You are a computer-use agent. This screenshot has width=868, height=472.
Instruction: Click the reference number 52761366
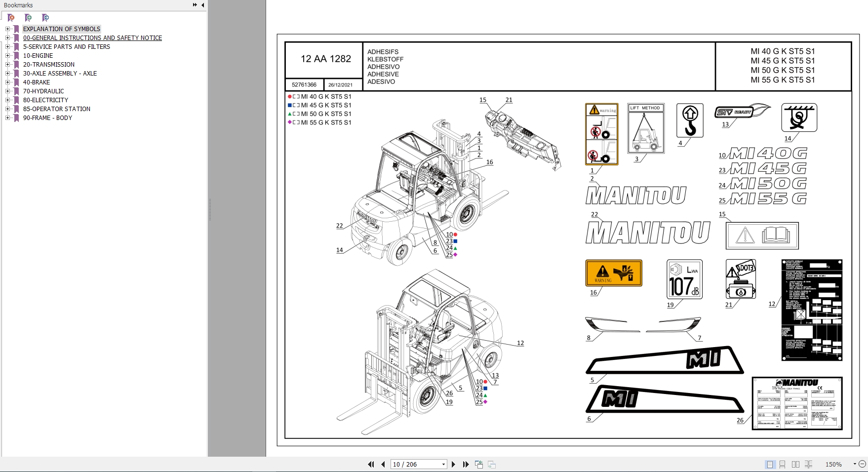click(304, 85)
